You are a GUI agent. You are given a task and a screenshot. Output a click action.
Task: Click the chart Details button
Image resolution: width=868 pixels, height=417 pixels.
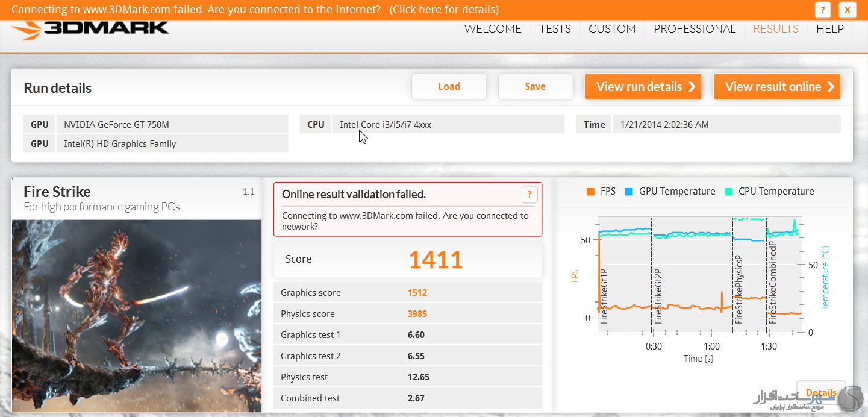(x=820, y=392)
